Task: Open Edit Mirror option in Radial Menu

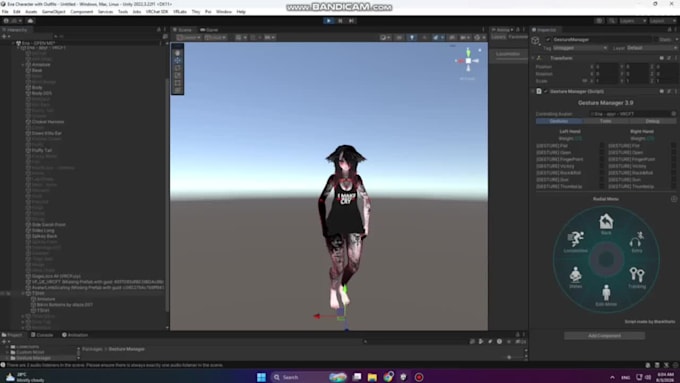Action: (x=606, y=295)
